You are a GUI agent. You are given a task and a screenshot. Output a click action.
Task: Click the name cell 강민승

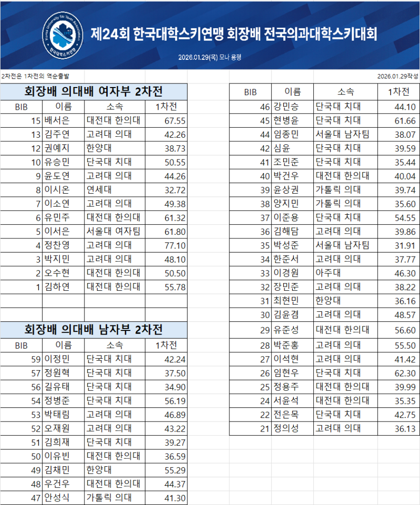coord(292,107)
